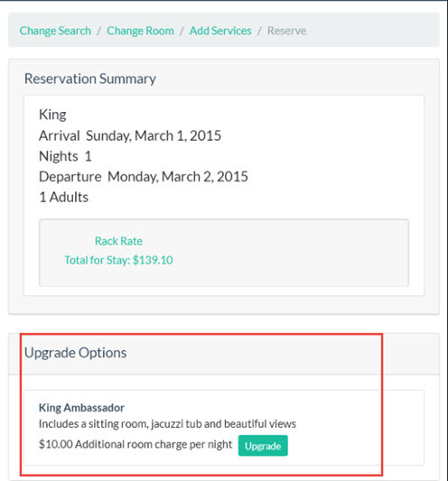Click the jacuzzi tub room description text

[167, 424]
